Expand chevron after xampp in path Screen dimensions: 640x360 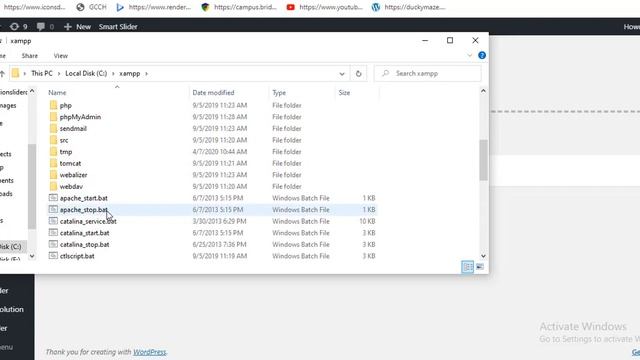(146, 74)
